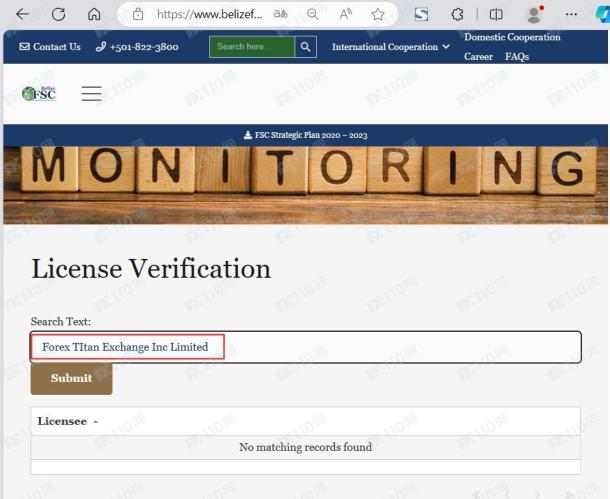Refresh the current page

point(59,14)
